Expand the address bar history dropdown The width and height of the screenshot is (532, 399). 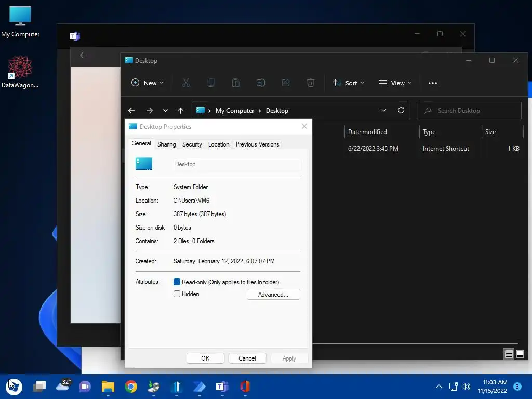[384, 110]
